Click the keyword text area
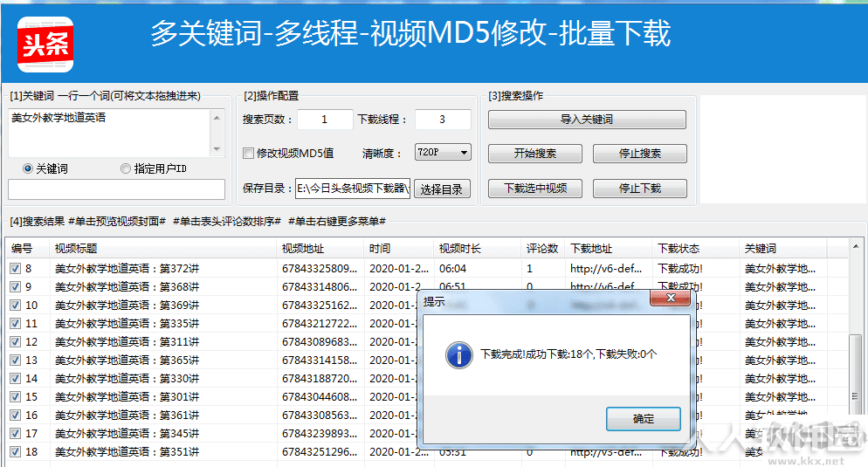868x467 pixels. coord(110,133)
